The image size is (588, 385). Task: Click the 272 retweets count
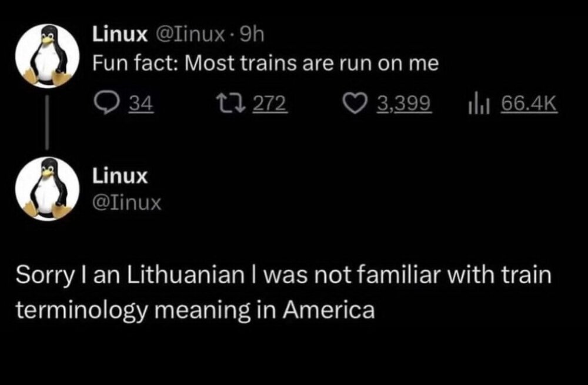(x=270, y=104)
